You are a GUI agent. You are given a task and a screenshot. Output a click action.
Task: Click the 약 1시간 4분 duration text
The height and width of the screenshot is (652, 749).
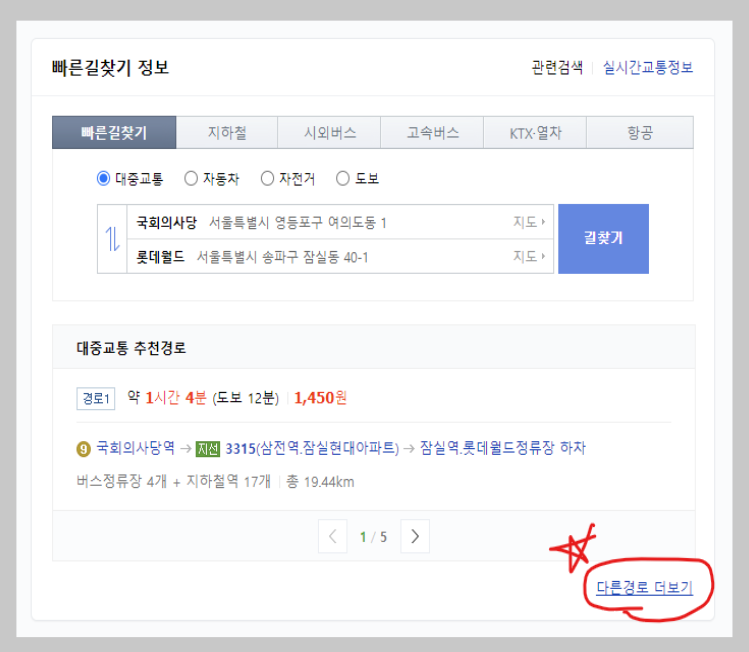click(x=167, y=397)
